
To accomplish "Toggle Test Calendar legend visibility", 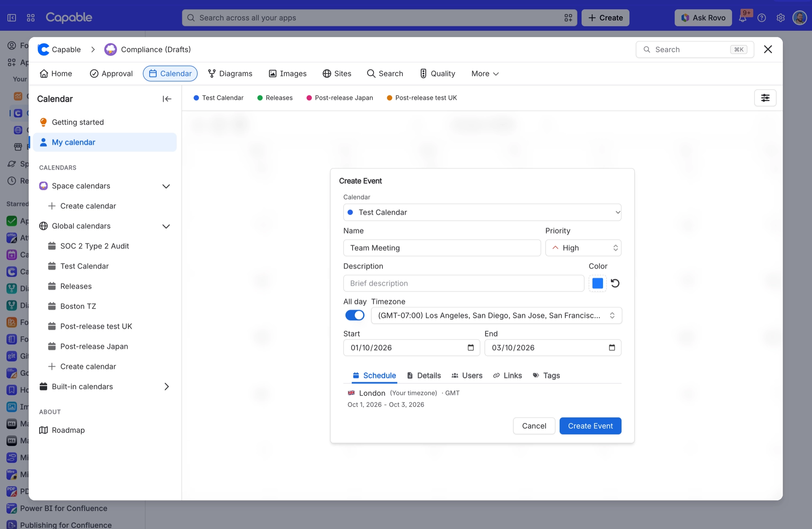I will (218, 98).
